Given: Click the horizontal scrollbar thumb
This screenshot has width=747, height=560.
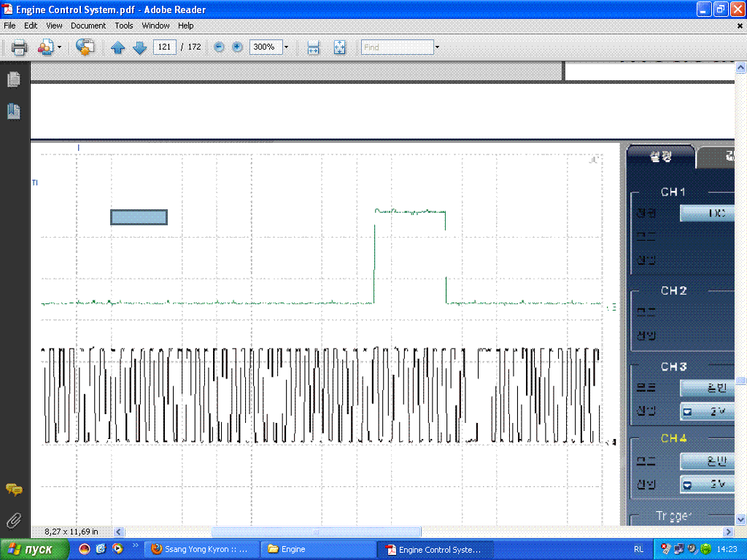Looking at the screenshot, I should point(316,532).
